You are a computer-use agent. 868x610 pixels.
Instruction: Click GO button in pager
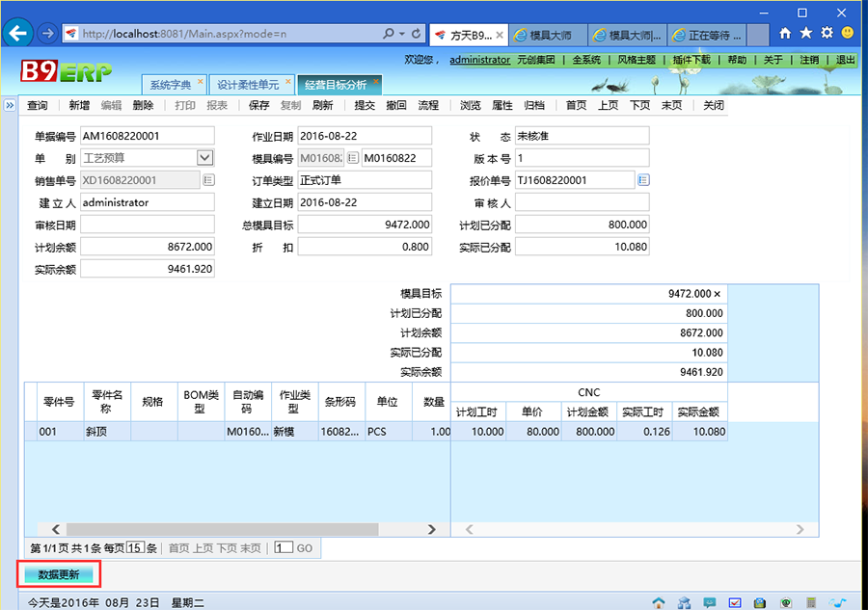[x=305, y=548]
